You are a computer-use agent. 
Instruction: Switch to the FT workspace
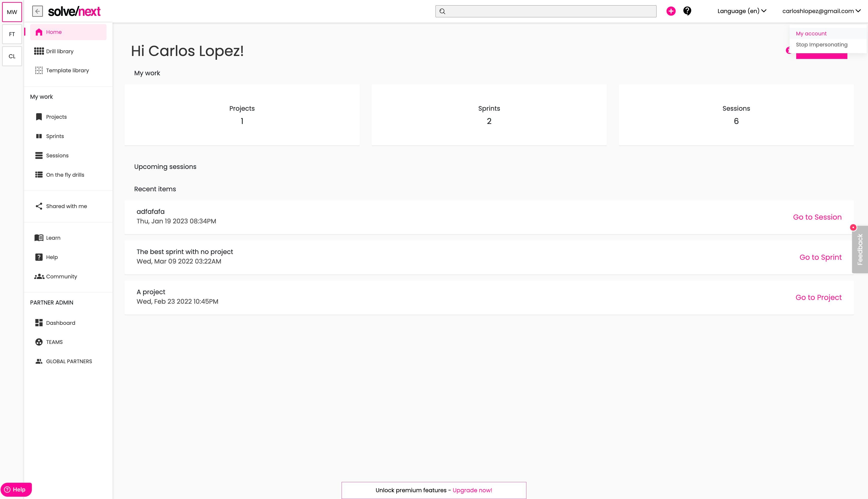click(x=12, y=34)
